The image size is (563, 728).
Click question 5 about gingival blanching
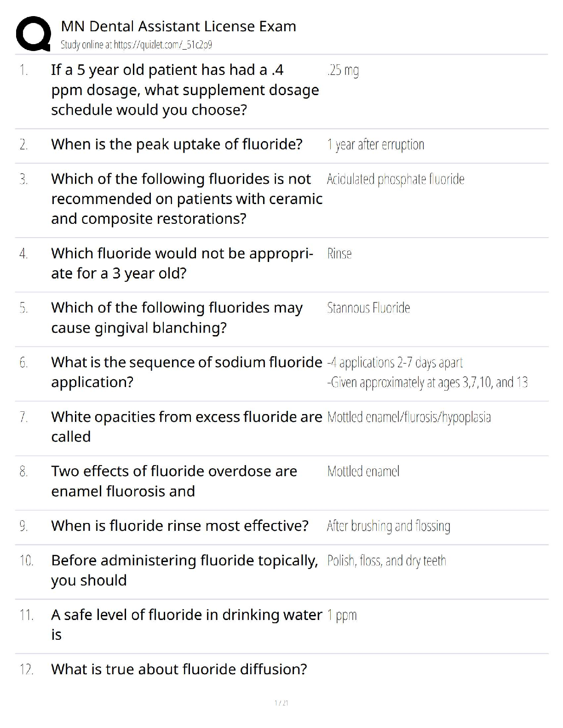[177, 318]
